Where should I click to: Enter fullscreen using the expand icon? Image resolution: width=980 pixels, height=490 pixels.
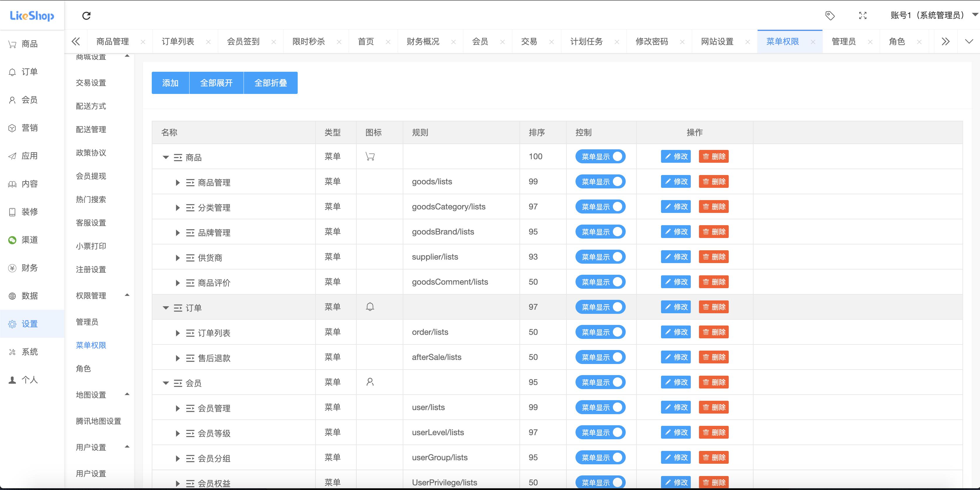[862, 15]
